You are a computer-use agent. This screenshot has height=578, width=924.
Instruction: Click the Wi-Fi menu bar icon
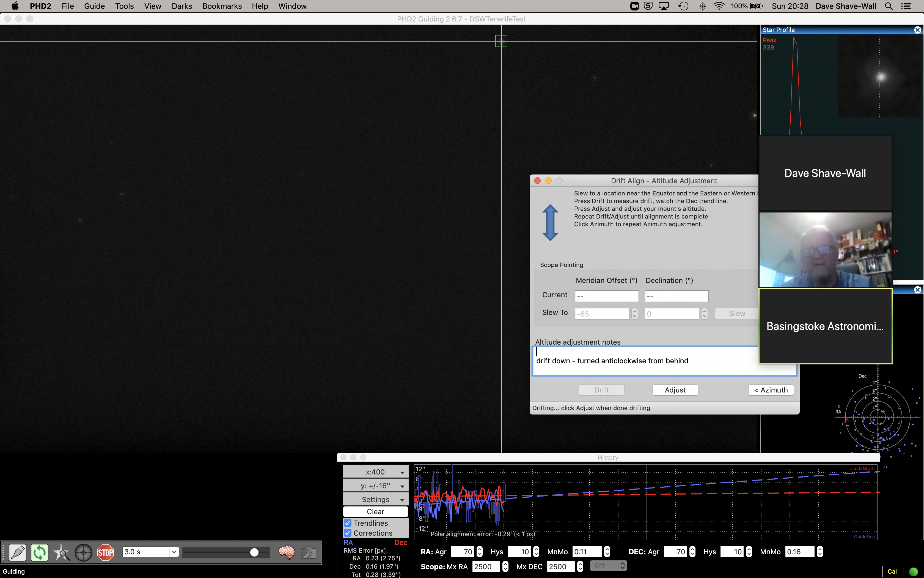click(x=719, y=6)
